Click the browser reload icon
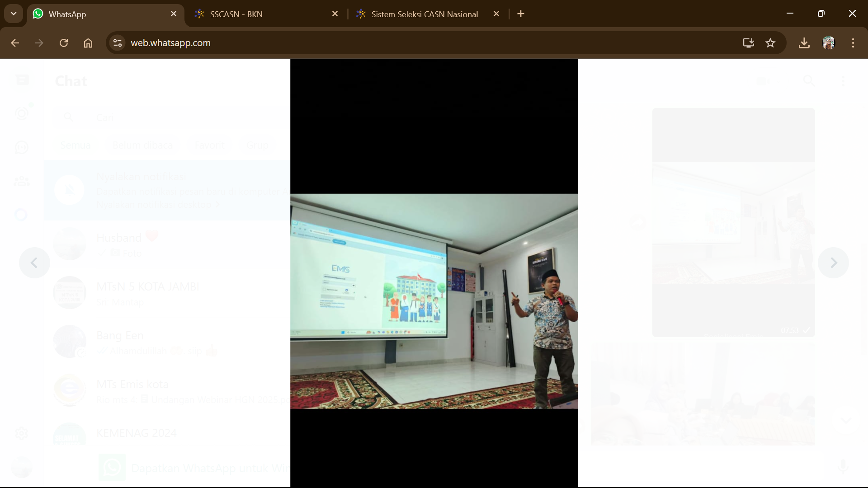868x488 pixels. [64, 43]
